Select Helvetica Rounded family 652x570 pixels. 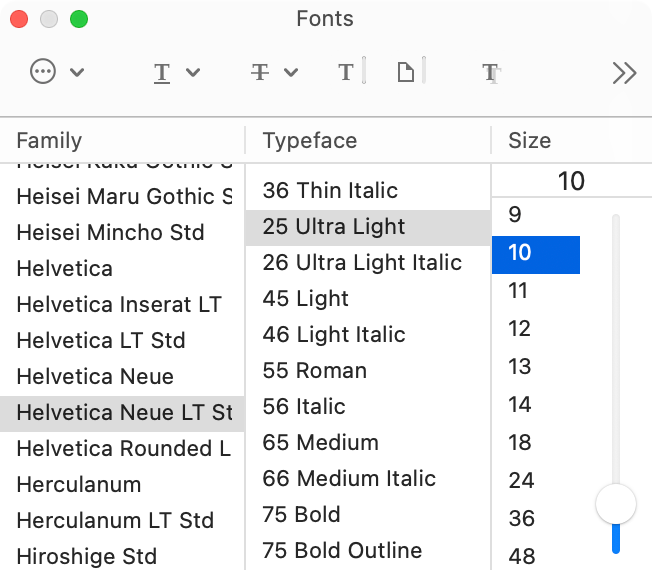pos(122,449)
